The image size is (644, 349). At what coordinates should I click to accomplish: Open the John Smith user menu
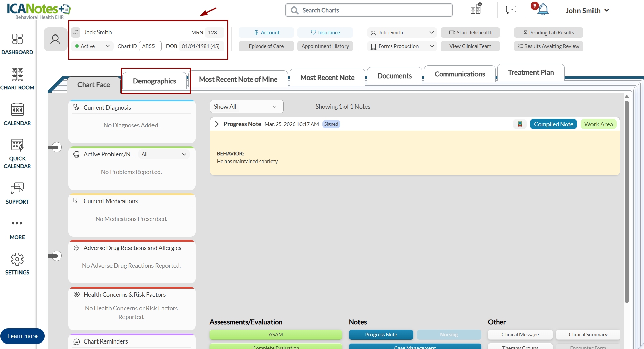click(587, 11)
